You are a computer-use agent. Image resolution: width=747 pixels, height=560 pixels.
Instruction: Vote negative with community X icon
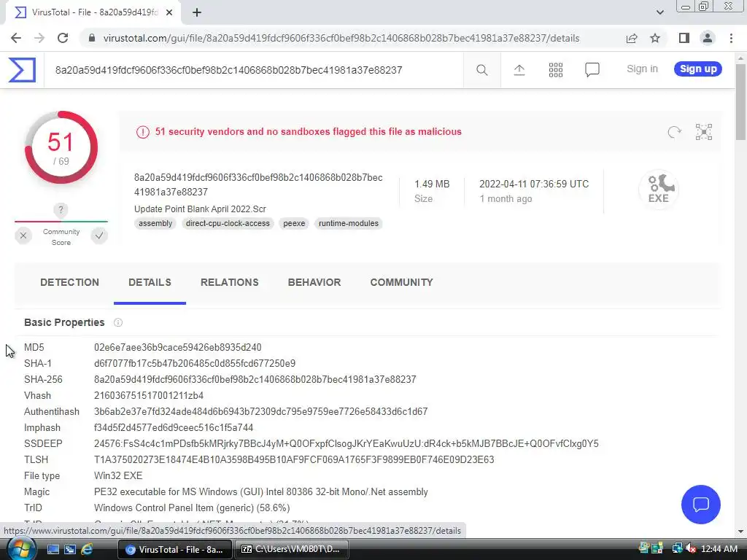click(x=23, y=236)
